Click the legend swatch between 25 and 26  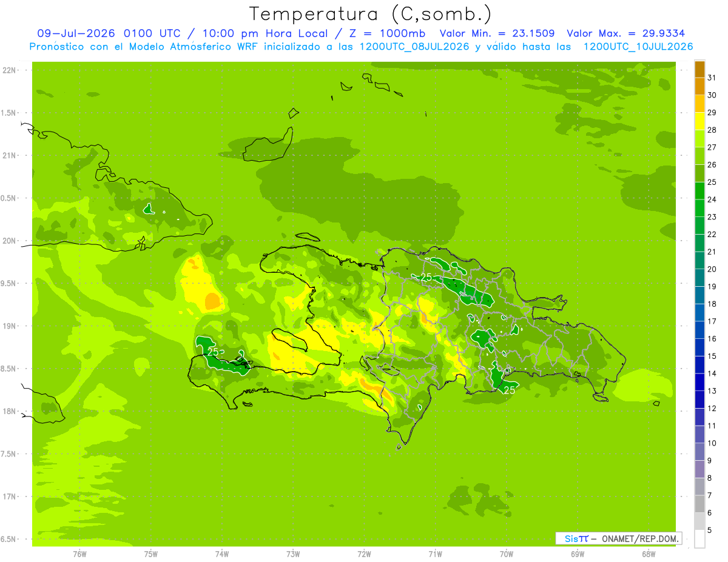[x=700, y=173]
